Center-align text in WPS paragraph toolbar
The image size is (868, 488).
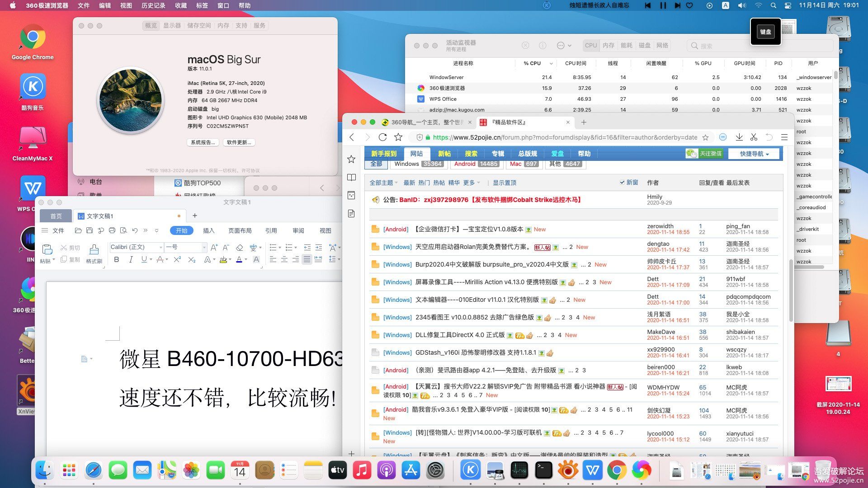284,259
